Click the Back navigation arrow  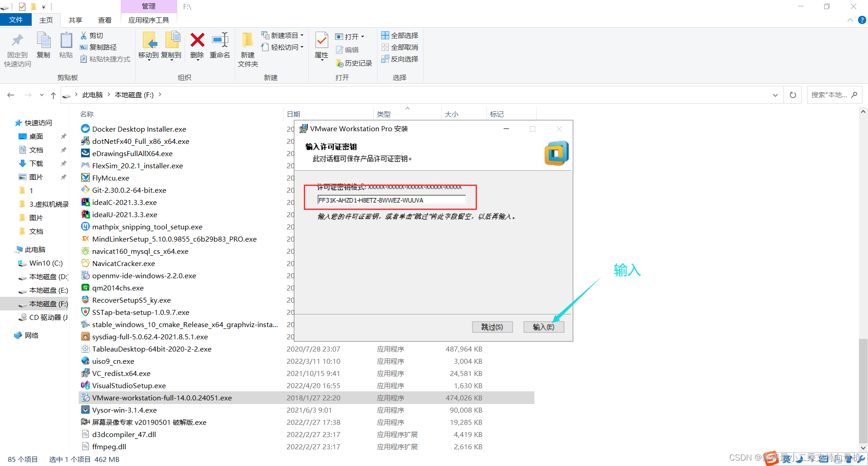[11, 95]
